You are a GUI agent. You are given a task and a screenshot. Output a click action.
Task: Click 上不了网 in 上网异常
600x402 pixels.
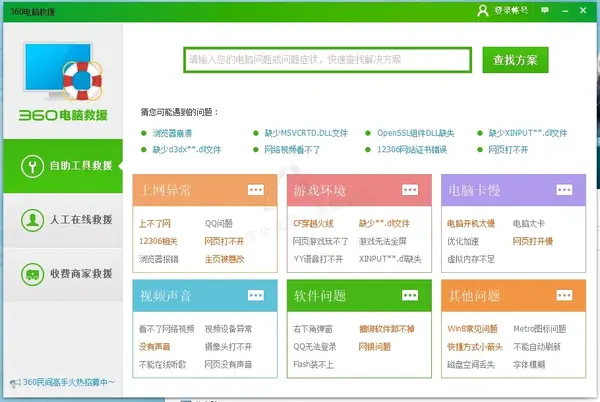click(x=155, y=223)
